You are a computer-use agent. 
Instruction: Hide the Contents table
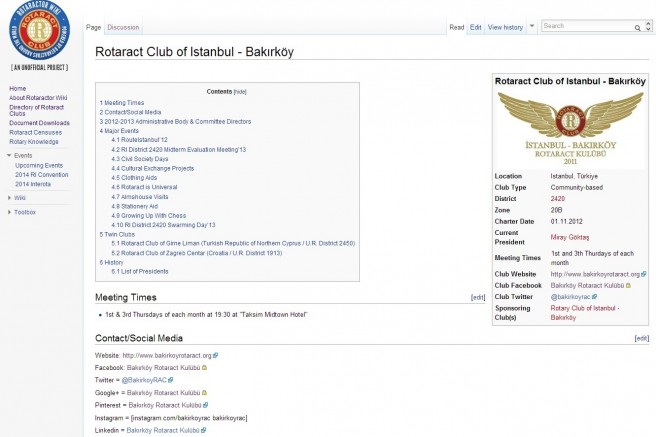pos(240,92)
